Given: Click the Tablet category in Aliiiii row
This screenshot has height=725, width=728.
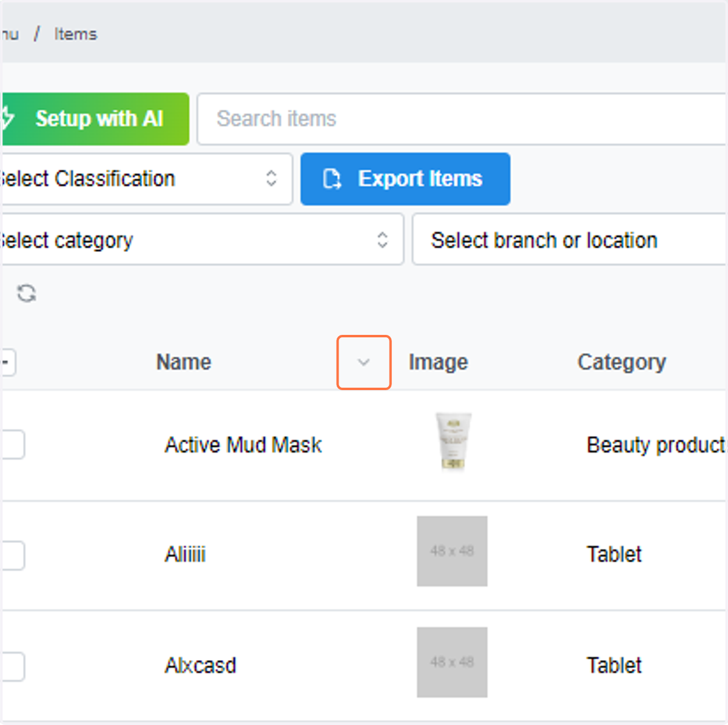Looking at the screenshot, I should [614, 555].
